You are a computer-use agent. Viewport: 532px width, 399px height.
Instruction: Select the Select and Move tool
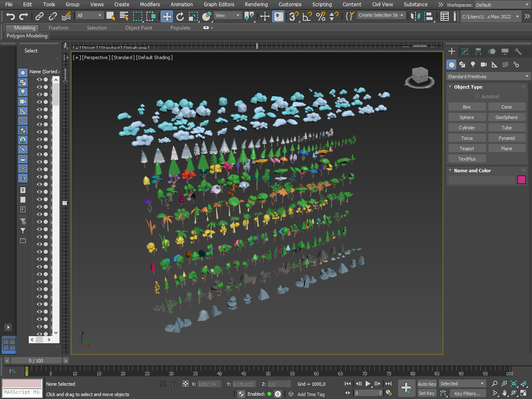(x=167, y=16)
